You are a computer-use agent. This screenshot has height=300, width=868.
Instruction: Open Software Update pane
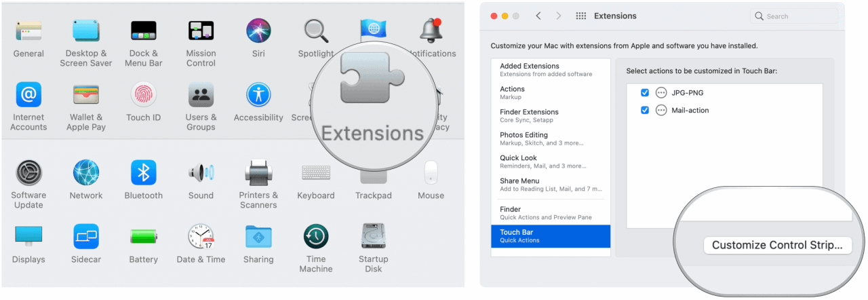point(28,173)
